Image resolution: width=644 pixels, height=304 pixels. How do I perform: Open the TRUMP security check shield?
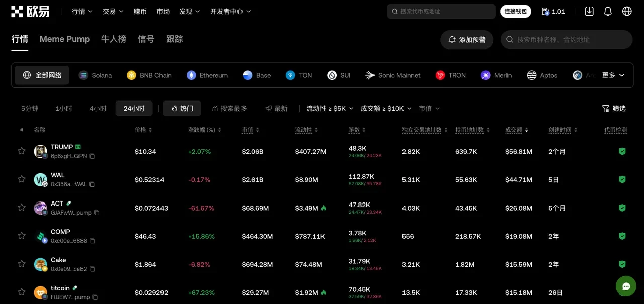click(622, 151)
